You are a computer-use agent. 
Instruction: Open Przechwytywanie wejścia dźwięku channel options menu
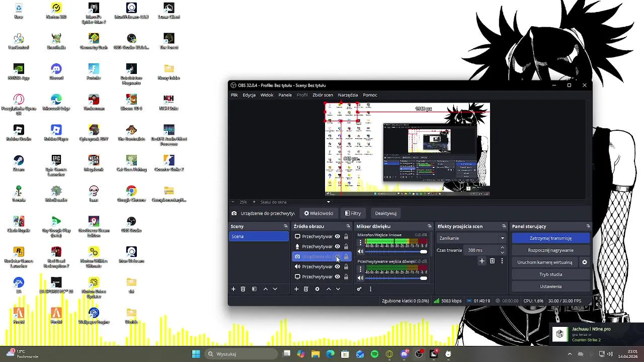pyautogui.click(x=360, y=269)
